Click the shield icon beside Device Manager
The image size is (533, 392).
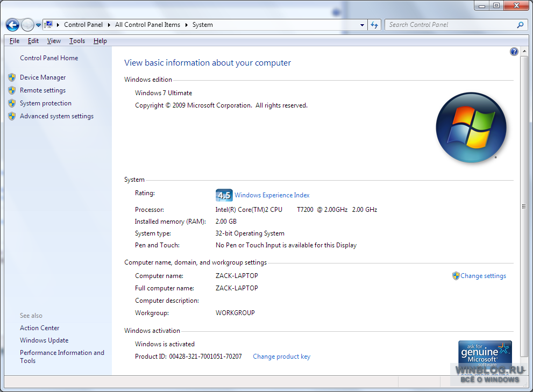pyautogui.click(x=12, y=77)
